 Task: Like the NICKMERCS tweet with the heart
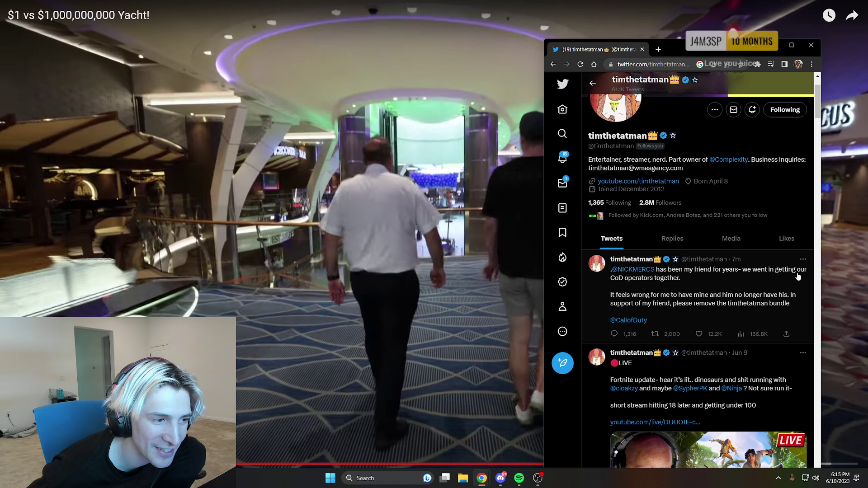pos(698,334)
